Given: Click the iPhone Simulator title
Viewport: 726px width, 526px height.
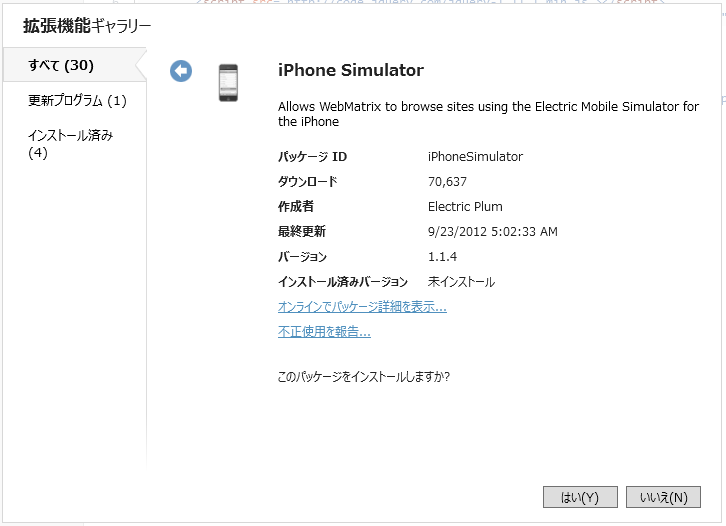Looking at the screenshot, I should [x=350, y=70].
